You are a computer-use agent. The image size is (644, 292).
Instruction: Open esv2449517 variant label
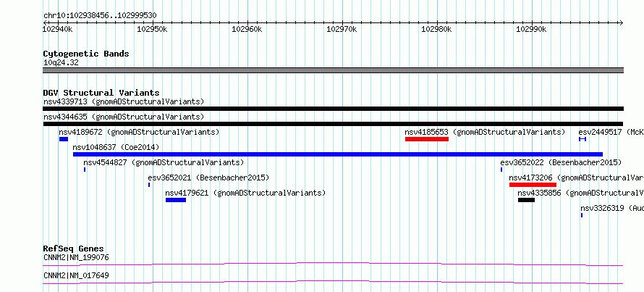click(611, 132)
